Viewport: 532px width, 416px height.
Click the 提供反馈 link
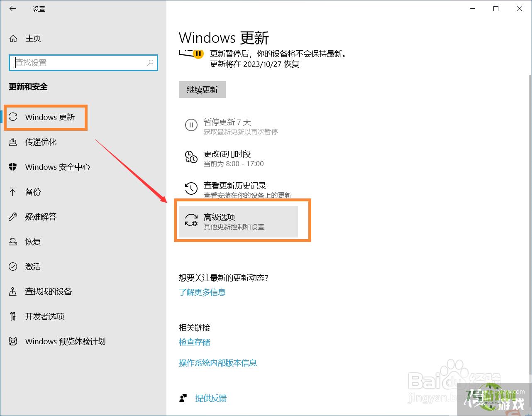click(x=211, y=398)
